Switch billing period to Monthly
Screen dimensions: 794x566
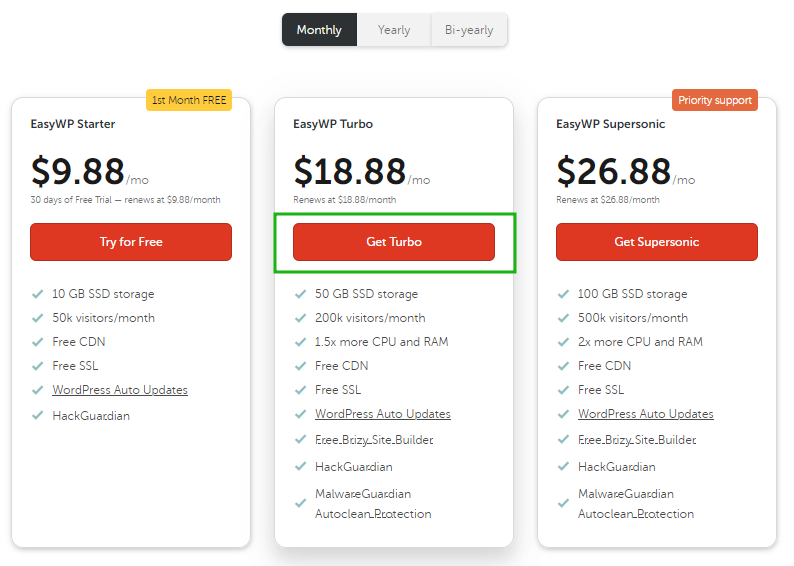[x=319, y=30]
